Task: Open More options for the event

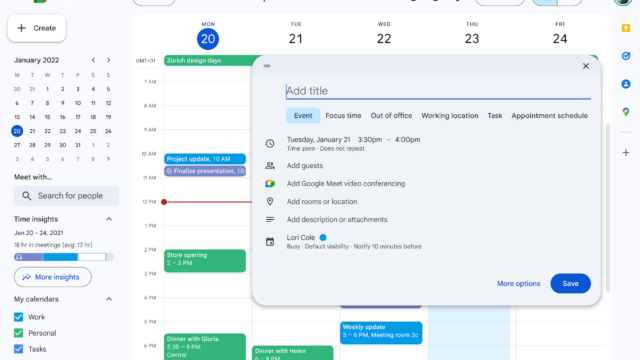Action: (x=518, y=283)
